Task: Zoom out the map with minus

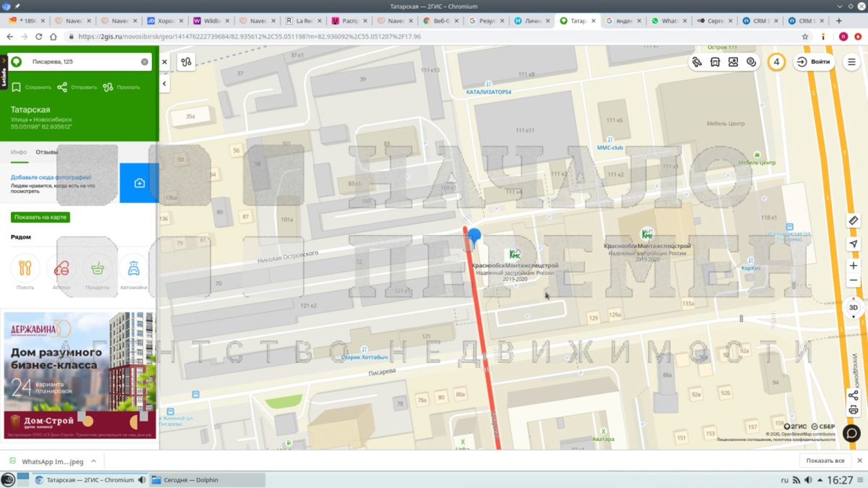Action: pyautogui.click(x=853, y=280)
